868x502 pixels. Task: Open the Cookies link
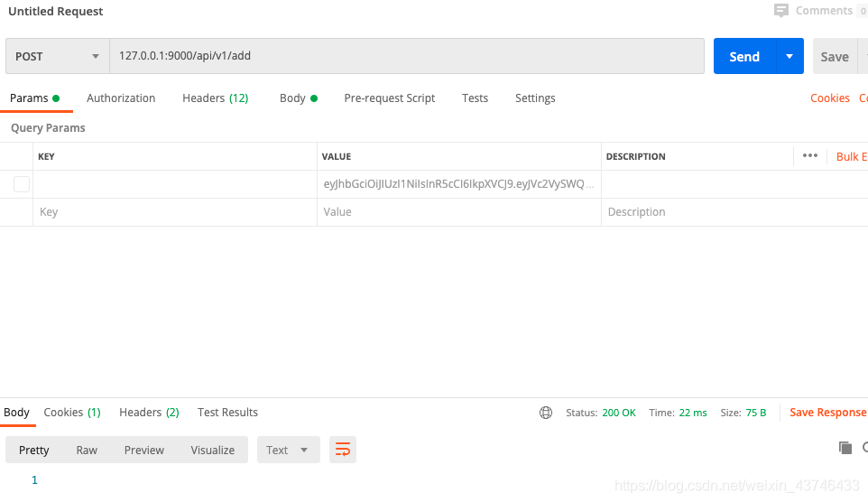pos(830,98)
